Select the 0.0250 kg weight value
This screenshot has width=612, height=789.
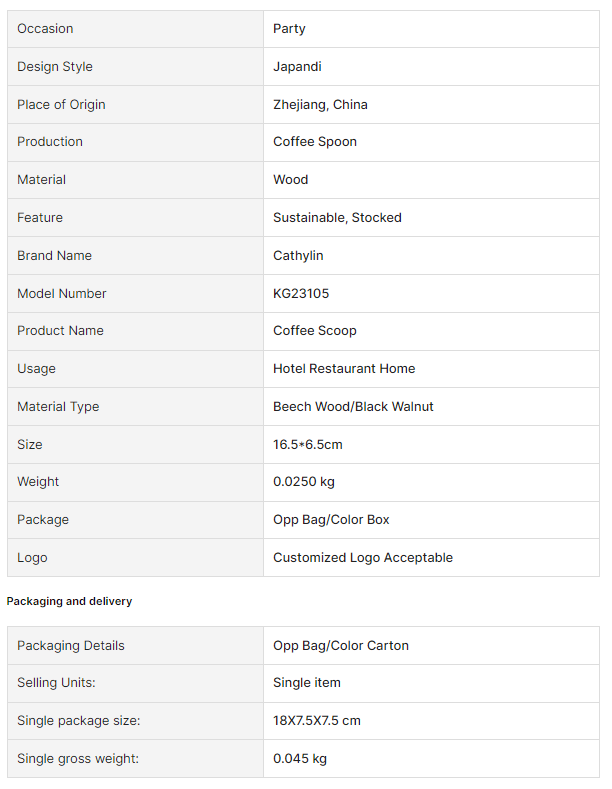coord(304,482)
